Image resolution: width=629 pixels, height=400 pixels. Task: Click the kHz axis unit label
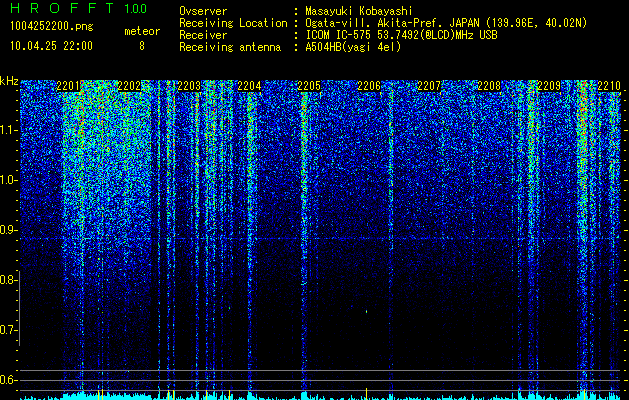pos(9,81)
